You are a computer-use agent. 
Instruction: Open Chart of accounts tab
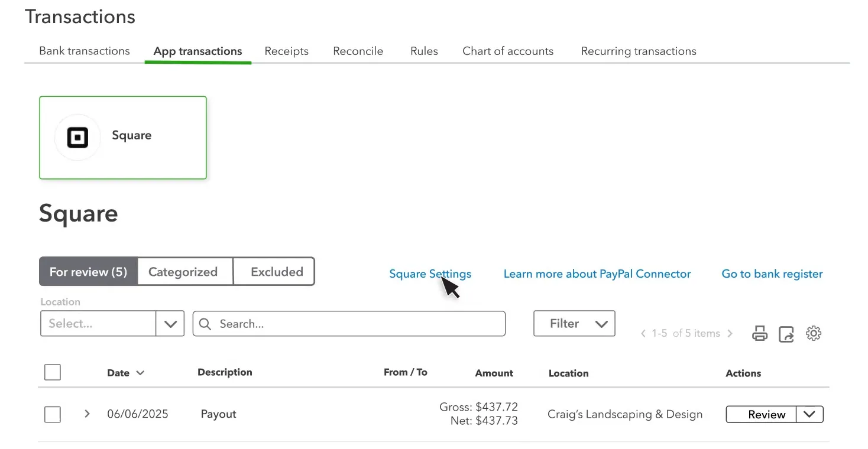click(508, 51)
